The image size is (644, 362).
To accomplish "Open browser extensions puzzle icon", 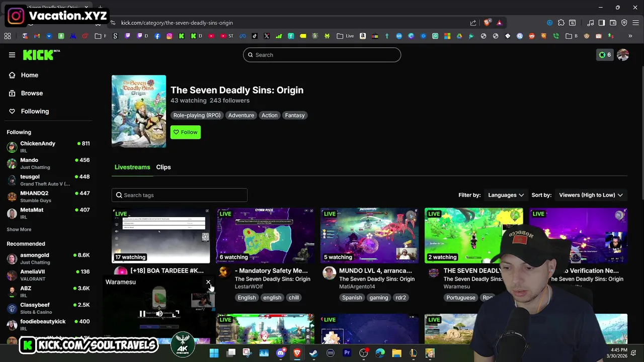I will click(561, 23).
